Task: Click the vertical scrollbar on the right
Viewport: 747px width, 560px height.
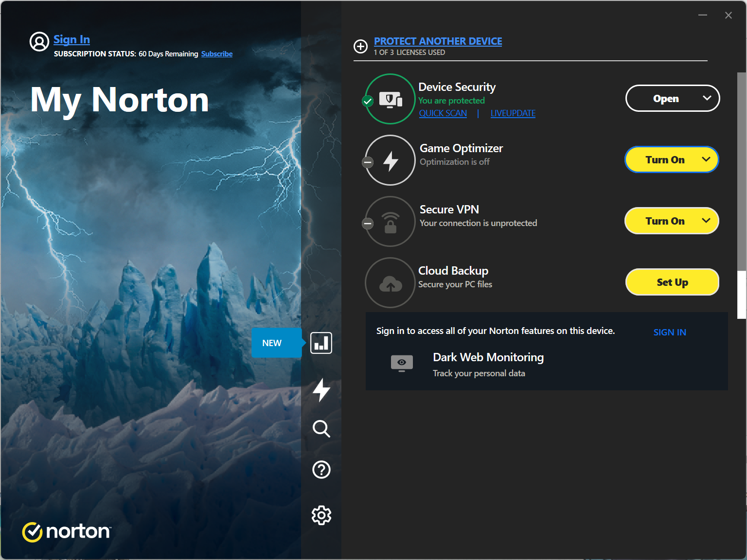Action: point(741,194)
